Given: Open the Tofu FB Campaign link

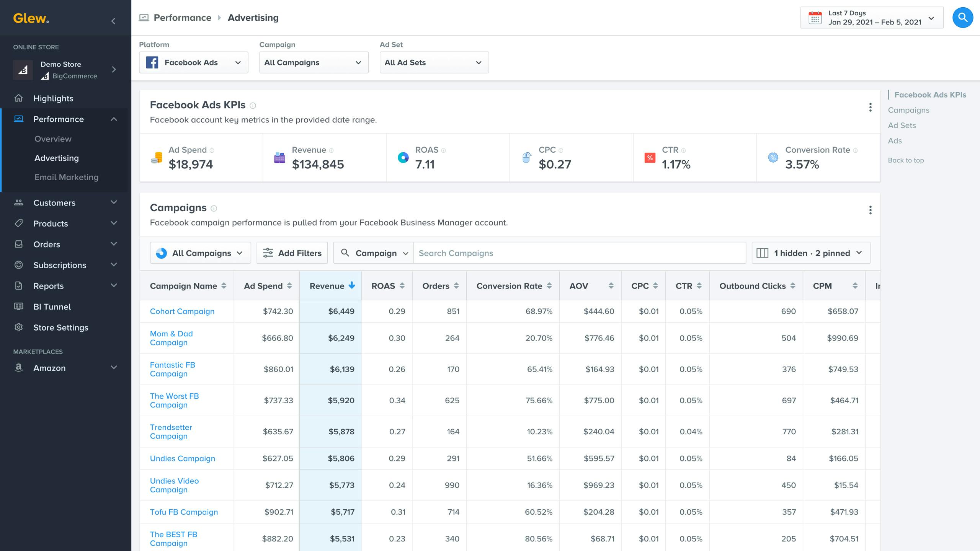Looking at the screenshot, I should (x=184, y=512).
